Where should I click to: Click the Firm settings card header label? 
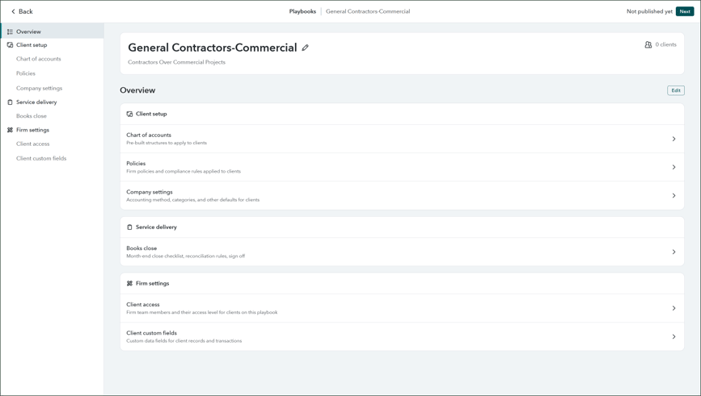click(x=152, y=283)
